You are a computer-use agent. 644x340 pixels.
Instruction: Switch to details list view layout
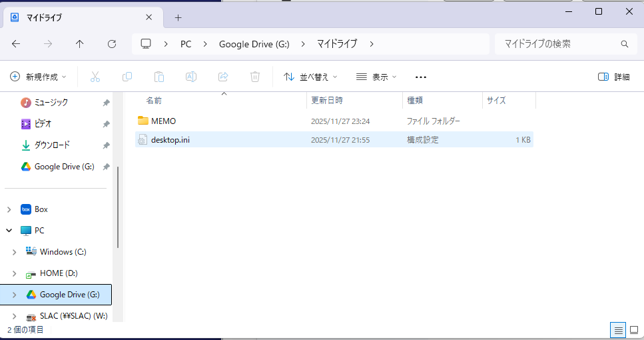click(x=617, y=330)
